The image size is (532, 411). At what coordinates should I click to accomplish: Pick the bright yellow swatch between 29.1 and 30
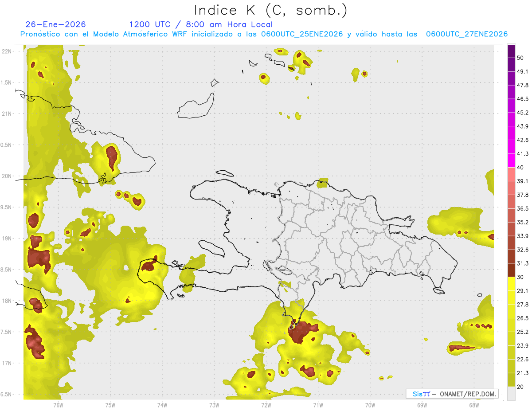[x=512, y=284]
